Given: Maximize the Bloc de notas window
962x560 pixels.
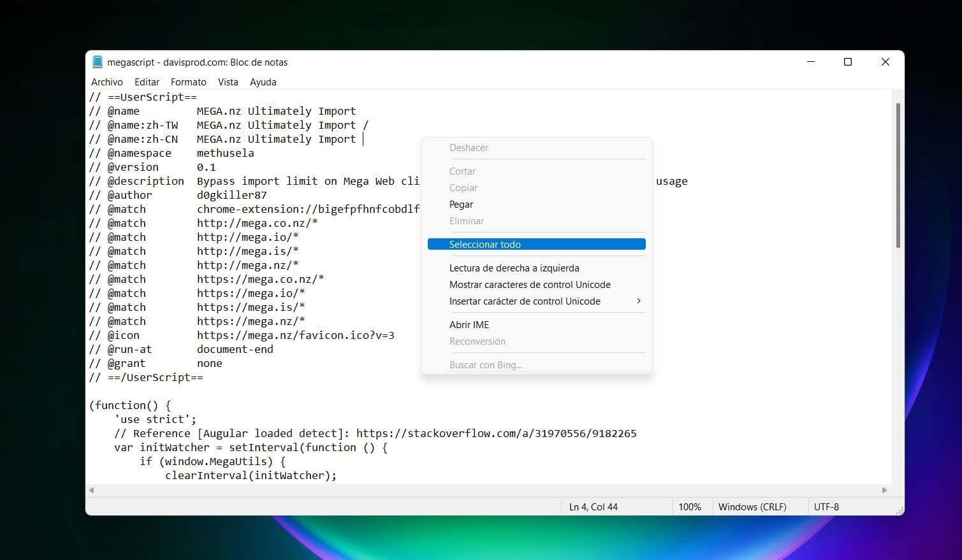Looking at the screenshot, I should tap(848, 62).
